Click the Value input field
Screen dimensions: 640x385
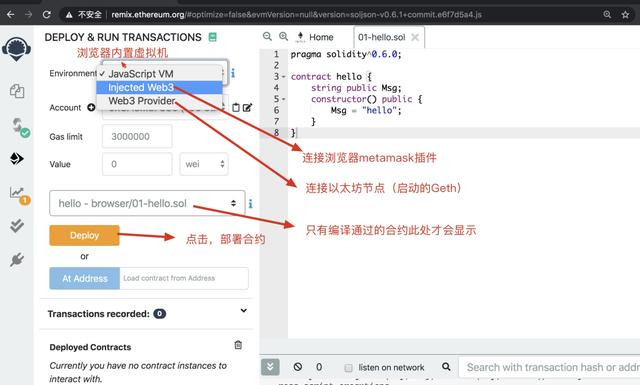(x=137, y=164)
